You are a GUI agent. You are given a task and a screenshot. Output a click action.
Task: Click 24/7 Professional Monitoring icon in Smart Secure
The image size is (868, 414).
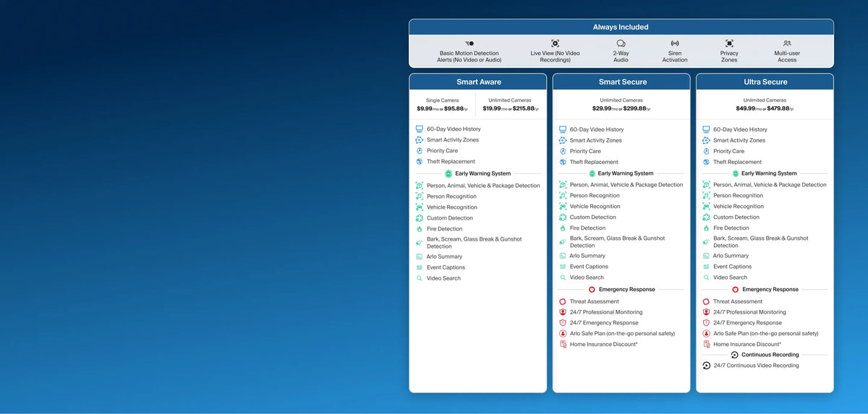point(563,312)
